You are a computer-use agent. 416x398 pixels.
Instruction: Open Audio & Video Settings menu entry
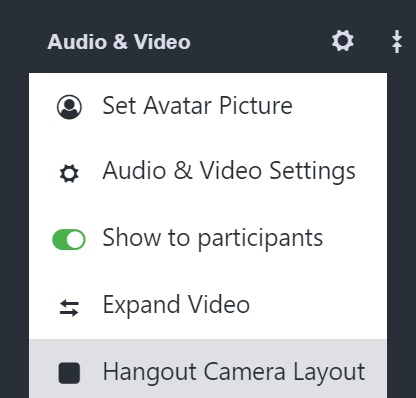click(208, 172)
